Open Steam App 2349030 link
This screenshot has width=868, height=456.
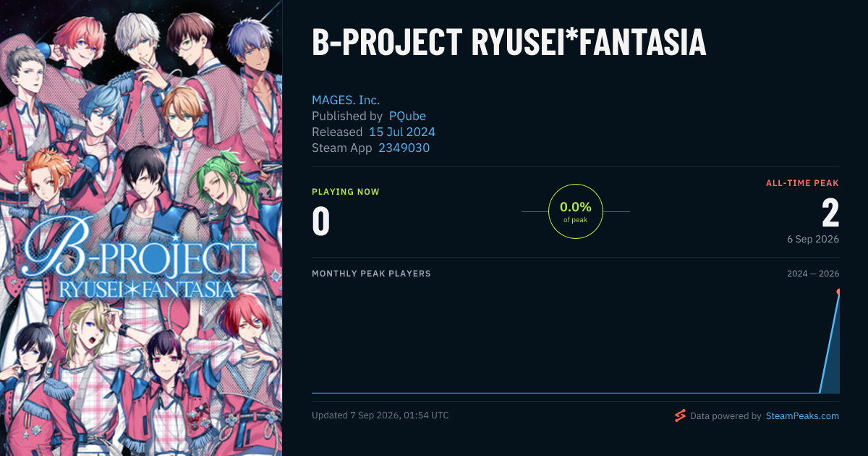pos(404,148)
